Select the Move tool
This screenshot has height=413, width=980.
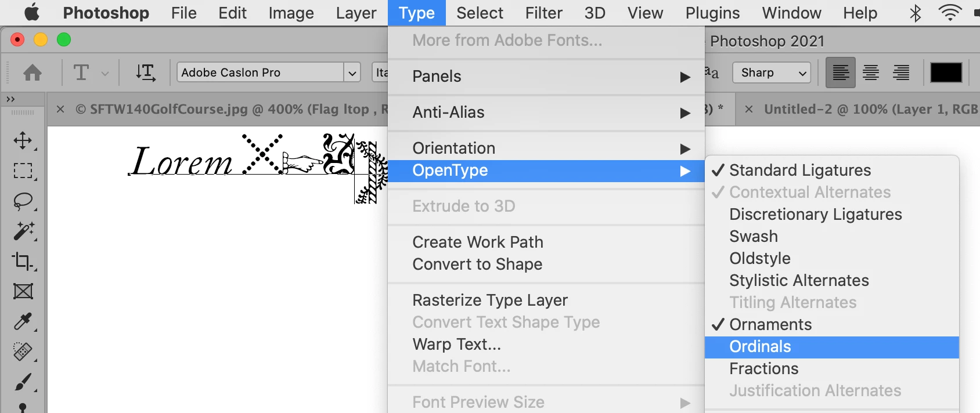23,140
